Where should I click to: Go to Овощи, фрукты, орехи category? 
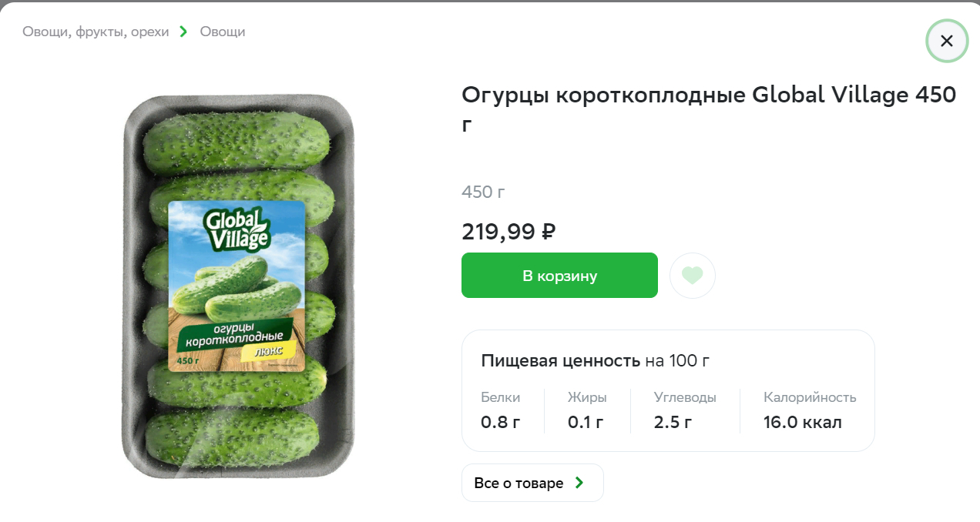96,32
